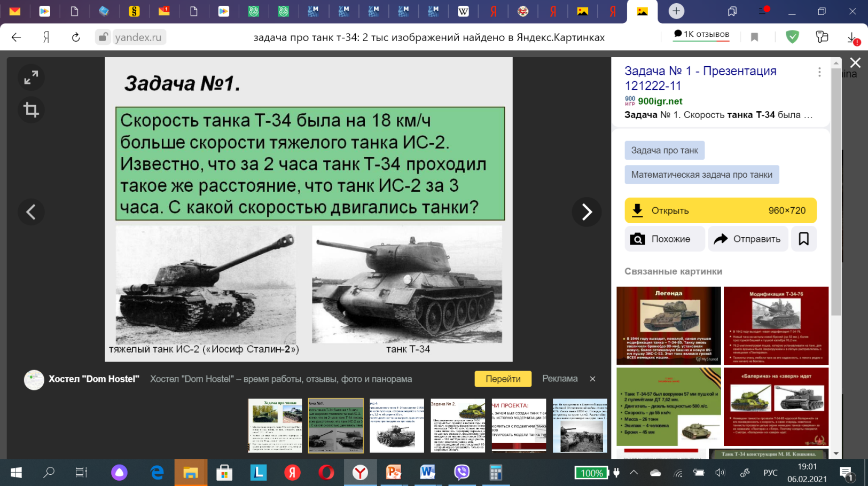
Task: Open the '1К отзывов' site reviews
Action: 701,34
